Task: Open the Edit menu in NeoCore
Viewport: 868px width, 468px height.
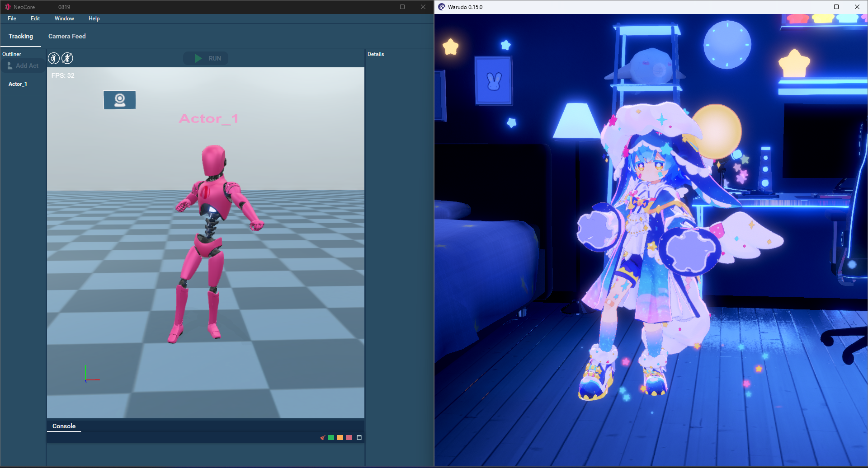Action: click(x=35, y=19)
